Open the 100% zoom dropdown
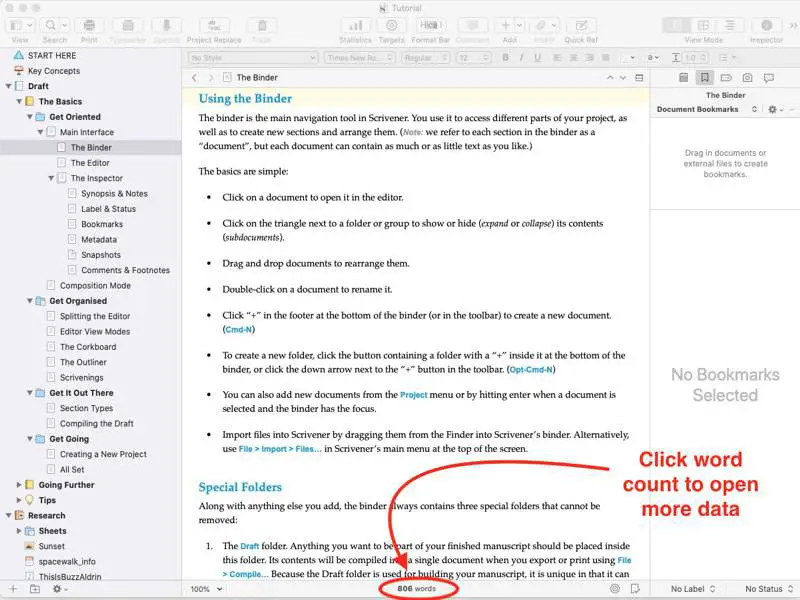Viewport: 800px width, 600px height. click(206, 589)
